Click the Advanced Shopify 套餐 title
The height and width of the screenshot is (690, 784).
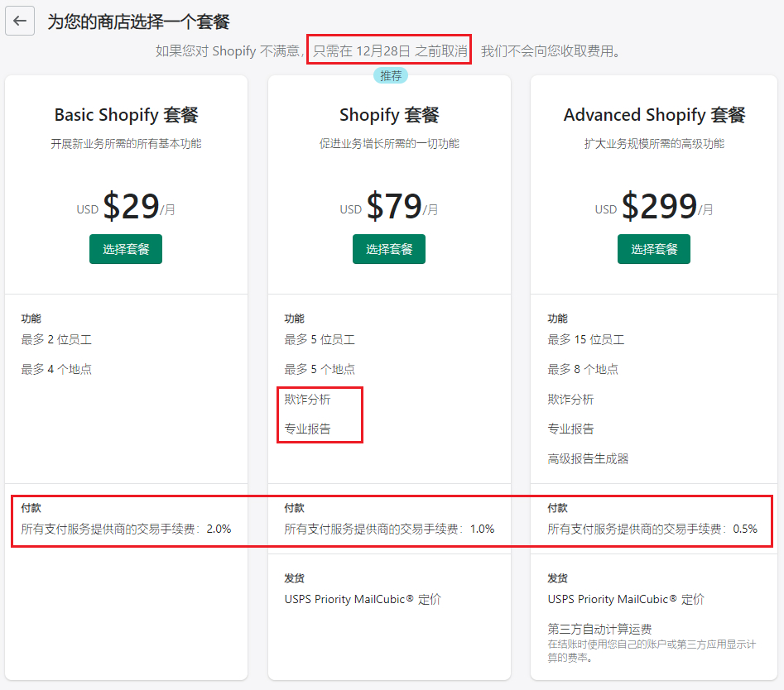click(x=654, y=115)
